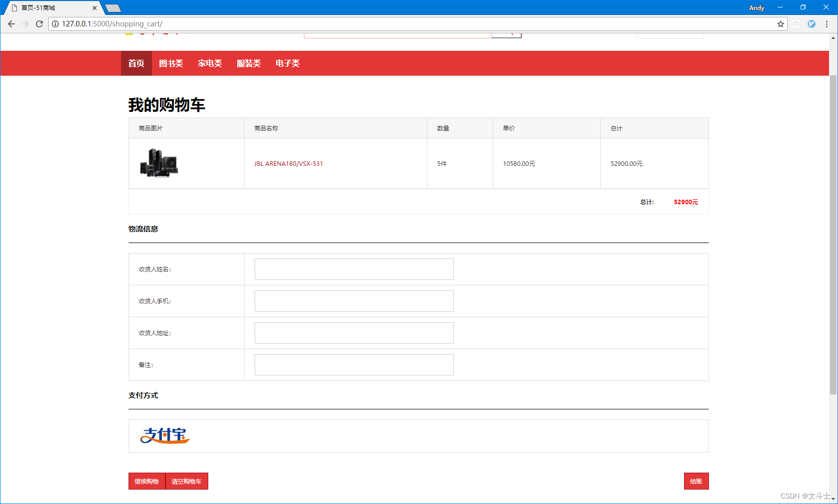Click the vertical page scrollbar thumb
838x504 pixels.
833,234
